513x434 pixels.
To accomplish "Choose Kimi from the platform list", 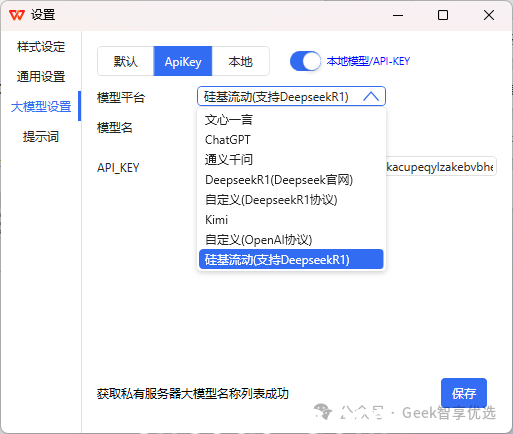I will tap(291, 220).
